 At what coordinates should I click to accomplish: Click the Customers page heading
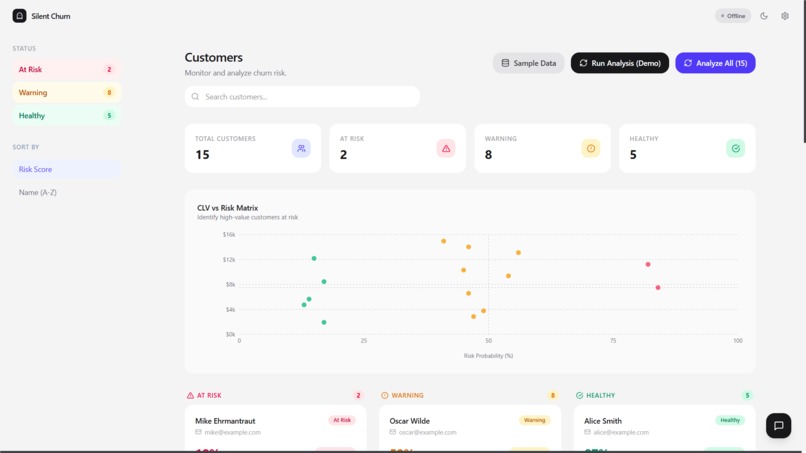pos(213,58)
